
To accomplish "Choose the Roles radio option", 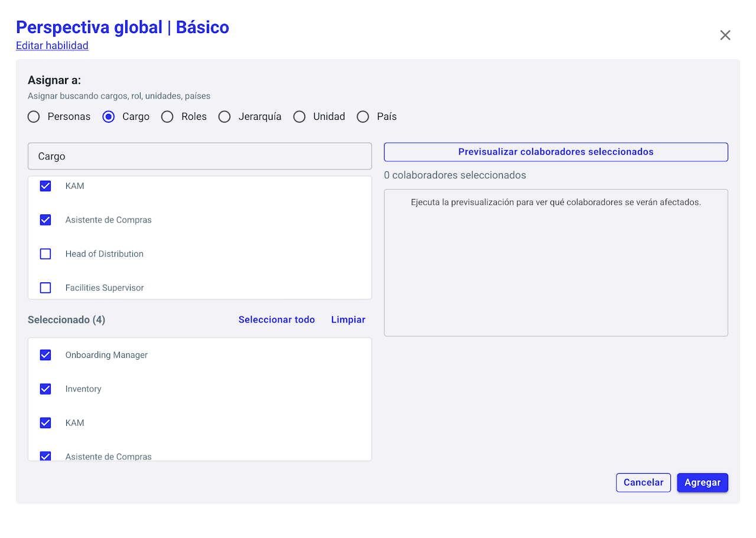I will [168, 117].
